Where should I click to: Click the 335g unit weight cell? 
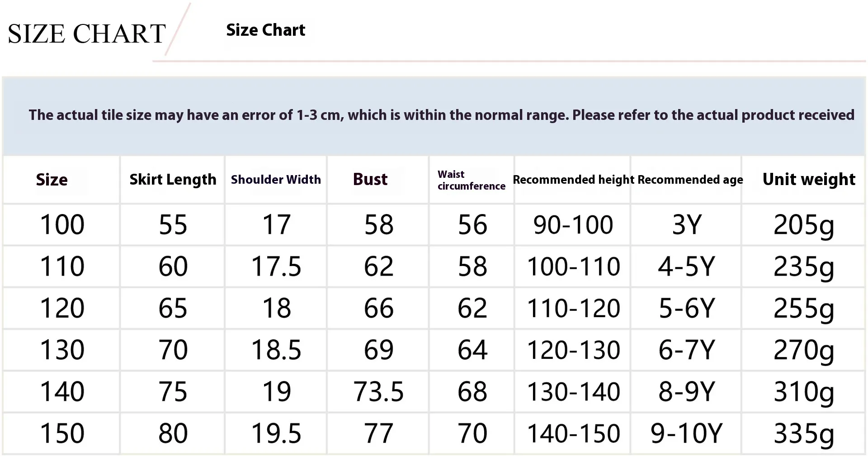804,433
